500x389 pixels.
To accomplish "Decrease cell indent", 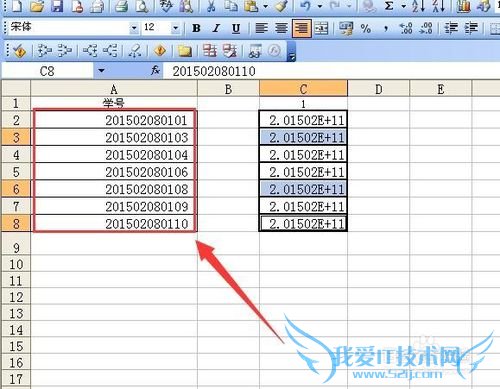I will pos(451,29).
